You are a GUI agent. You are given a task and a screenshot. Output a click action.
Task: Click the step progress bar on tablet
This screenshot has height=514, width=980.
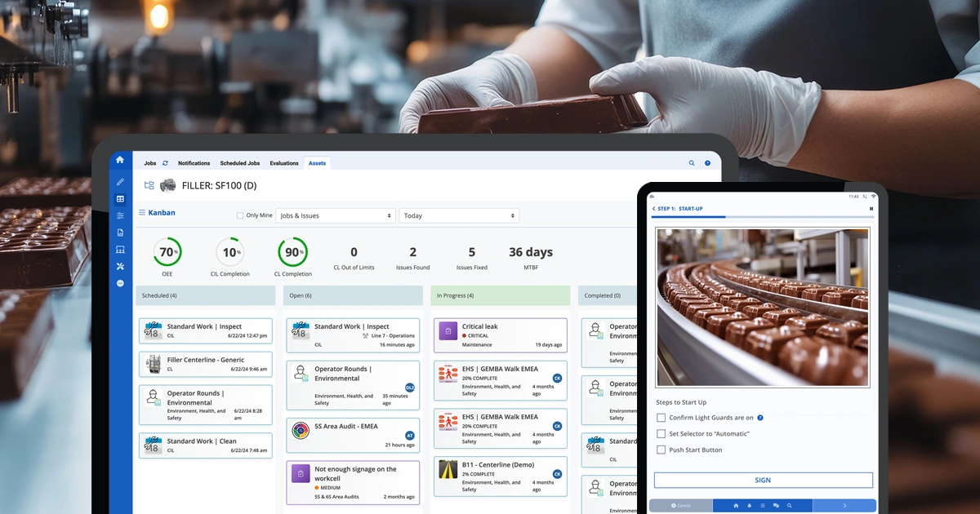[762, 217]
